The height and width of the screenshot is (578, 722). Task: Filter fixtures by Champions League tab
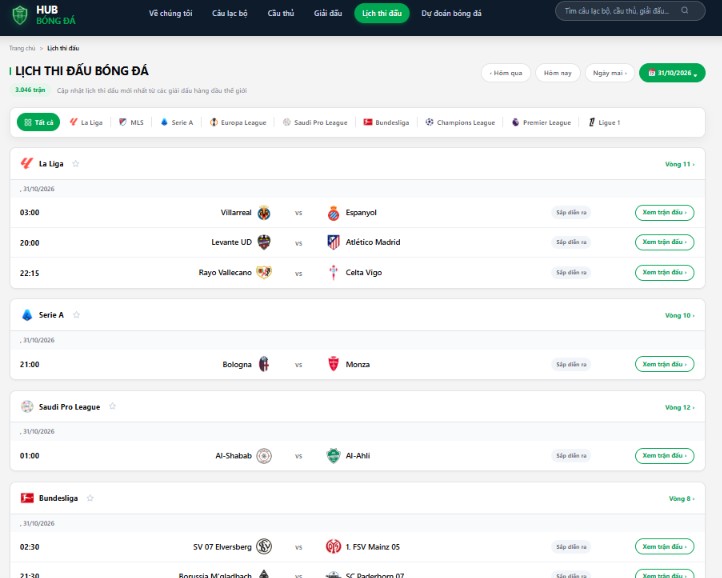(x=460, y=123)
